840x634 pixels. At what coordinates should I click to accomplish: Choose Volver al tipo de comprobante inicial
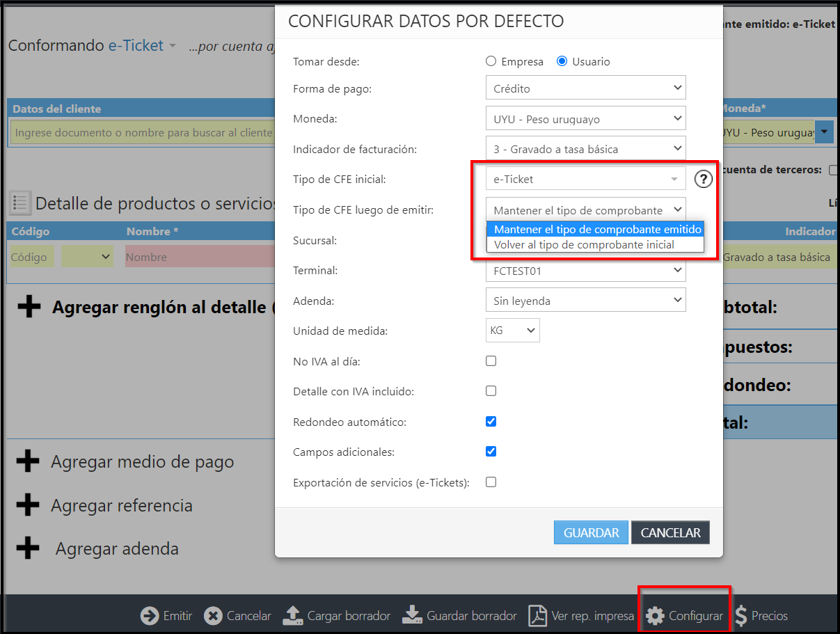tap(585, 245)
